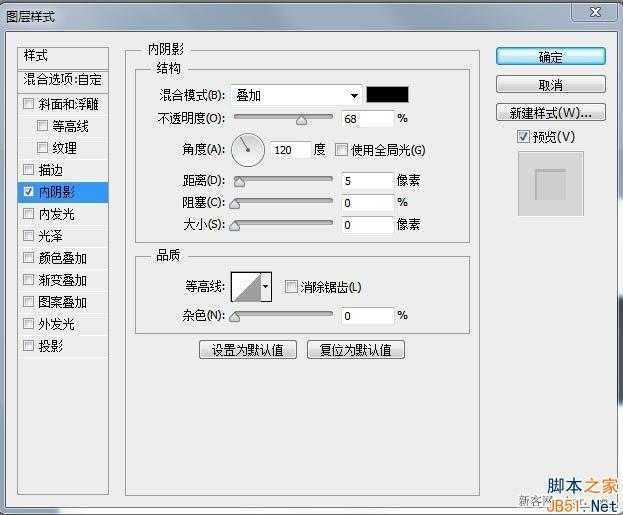Click the 新建样式(W)... button

[x=551, y=112]
